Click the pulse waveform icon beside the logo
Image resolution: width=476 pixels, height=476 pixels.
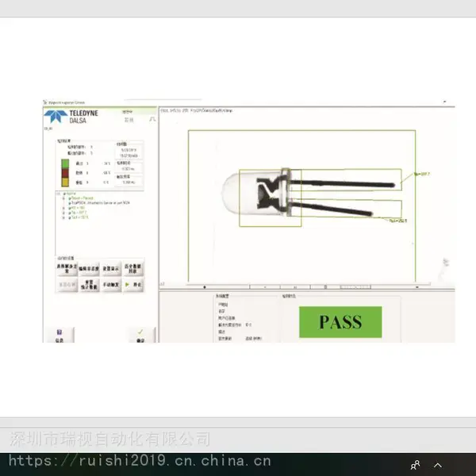(152, 119)
